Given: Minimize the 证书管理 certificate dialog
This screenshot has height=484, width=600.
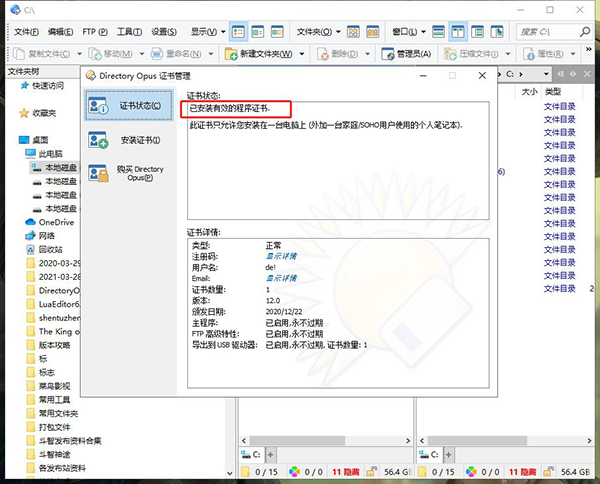Looking at the screenshot, I should (423, 76).
